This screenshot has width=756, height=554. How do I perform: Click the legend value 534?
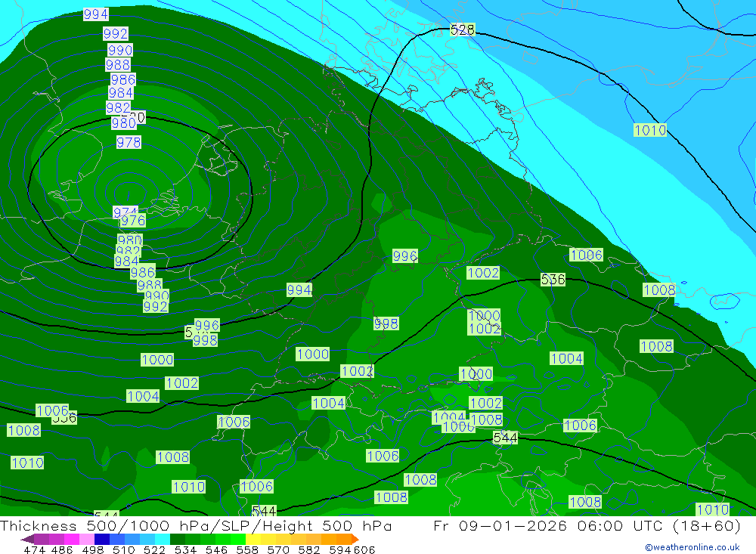coord(186,549)
